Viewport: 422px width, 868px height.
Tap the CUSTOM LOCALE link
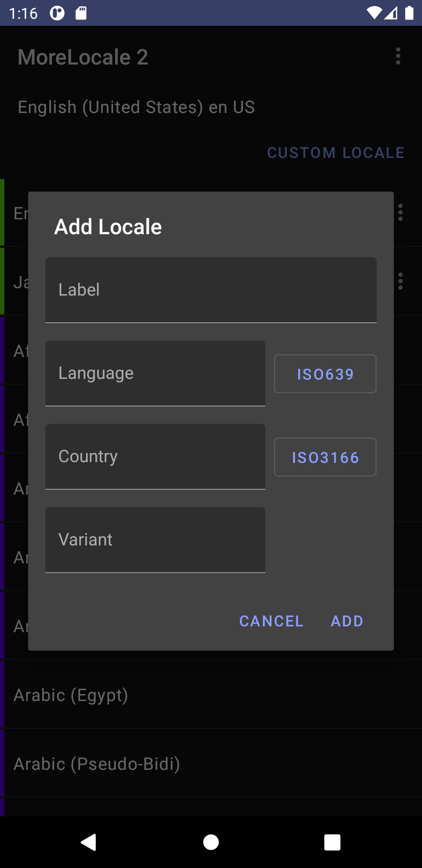(x=336, y=153)
